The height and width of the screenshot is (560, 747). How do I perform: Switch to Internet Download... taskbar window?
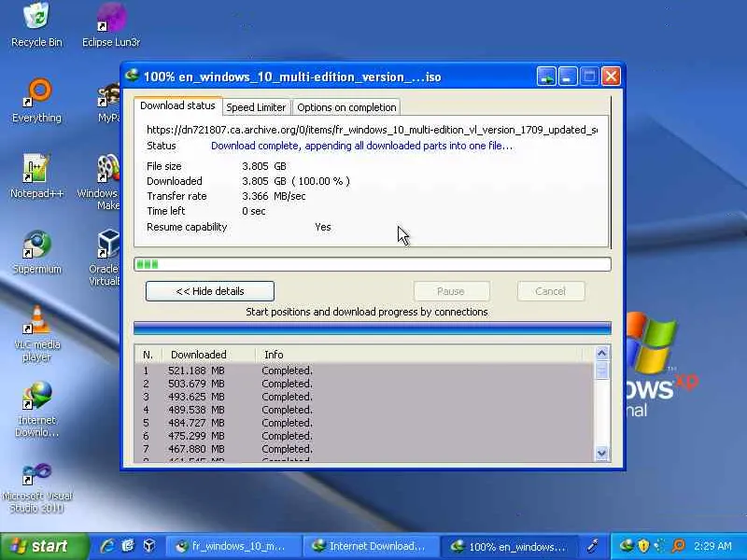tap(370, 546)
